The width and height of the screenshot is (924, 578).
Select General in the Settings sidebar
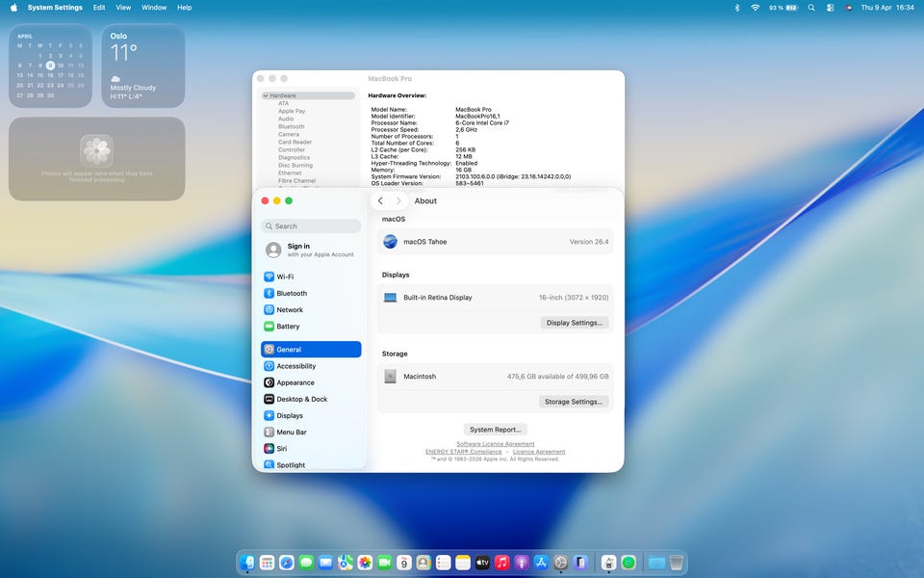[311, 349]
